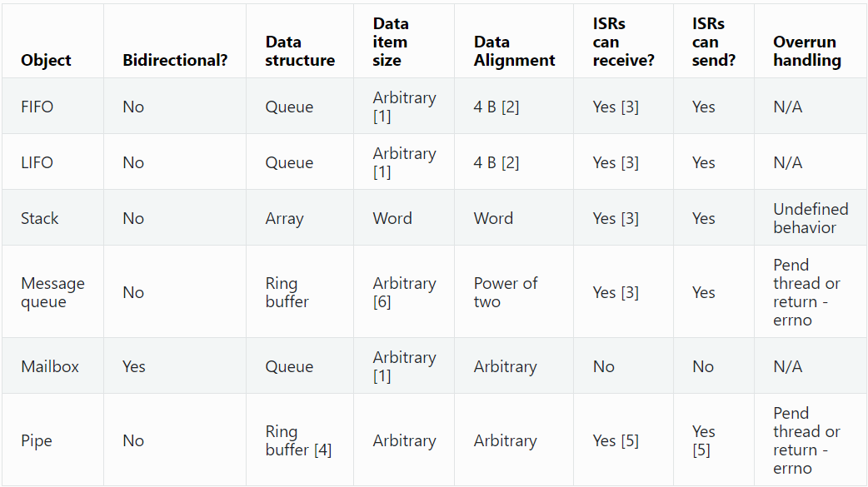Click the Stack object cell
The image size is (868, 487).
40,218
